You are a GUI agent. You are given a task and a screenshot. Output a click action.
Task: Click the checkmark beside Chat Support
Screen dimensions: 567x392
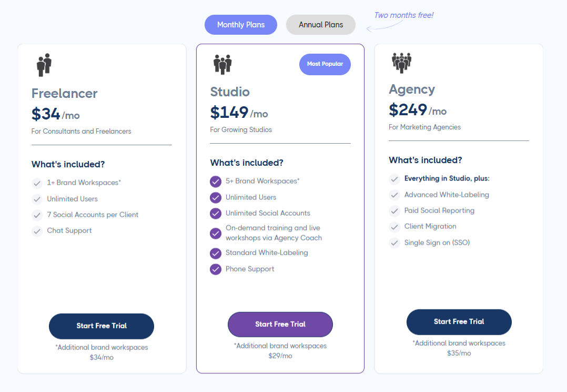pyautogui.click(x=37, y=230)
